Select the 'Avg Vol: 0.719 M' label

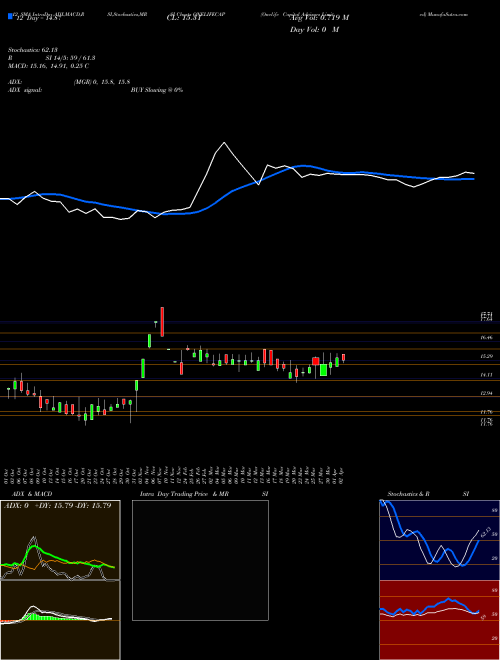319,18
